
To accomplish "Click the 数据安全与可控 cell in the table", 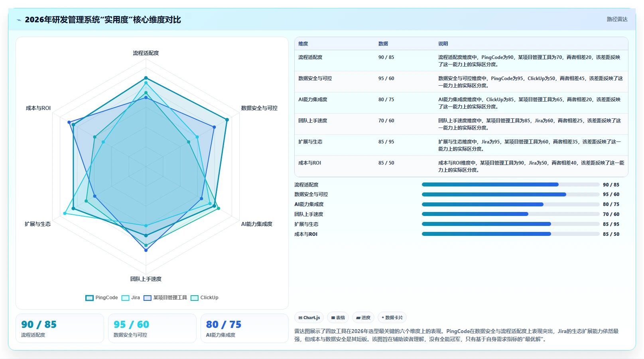I will pyautogui.click(x=315, y=78).
